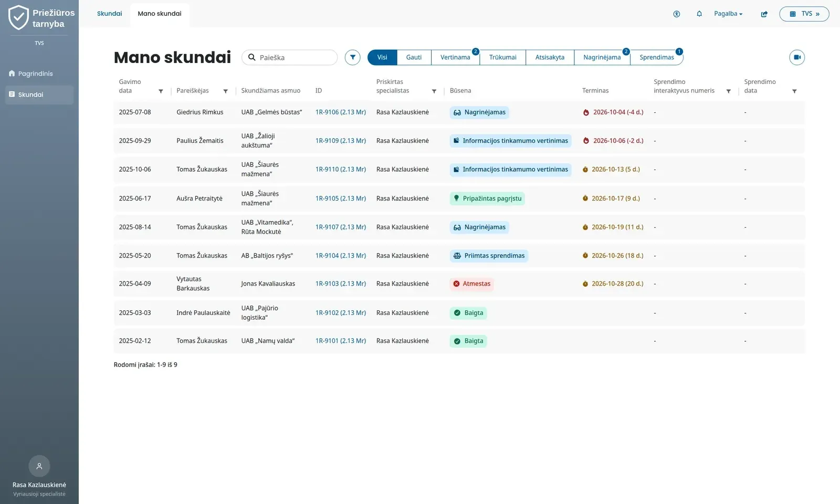Select the Sprendimas status filter
This screenshot has height=504, width=840.
pos(656,57)
